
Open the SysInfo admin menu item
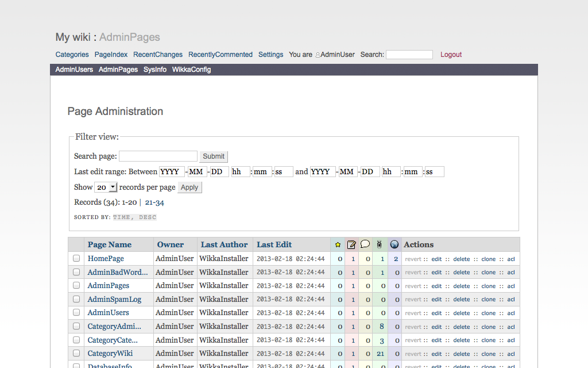[155, 70]
